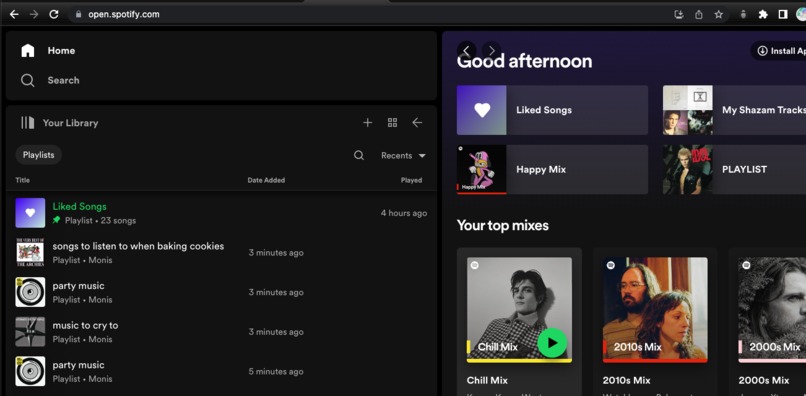The width and height of the screenshot is (806, 396).
Task: Open Liked Songs in library list
Action: click(x=221, y=213)
